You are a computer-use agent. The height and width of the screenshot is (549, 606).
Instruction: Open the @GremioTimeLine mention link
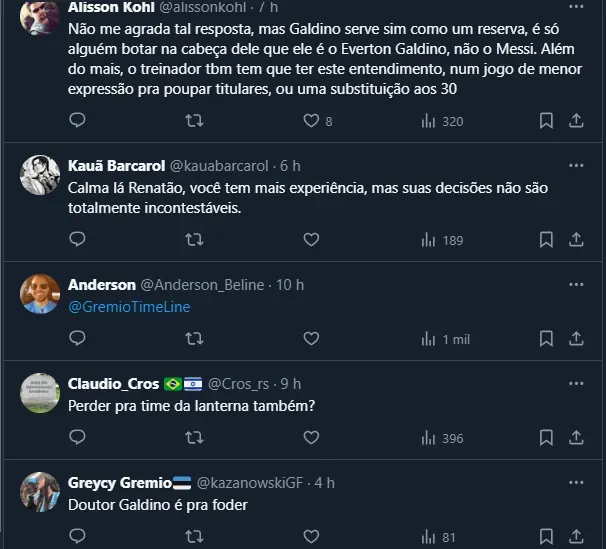(129, 307)
